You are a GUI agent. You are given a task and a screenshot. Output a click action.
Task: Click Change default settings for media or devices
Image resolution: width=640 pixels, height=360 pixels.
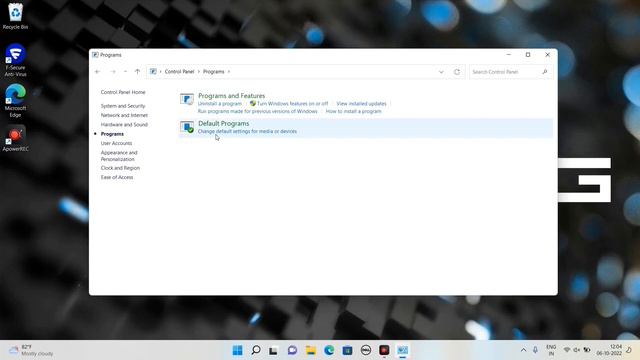[x=247, y=131]
